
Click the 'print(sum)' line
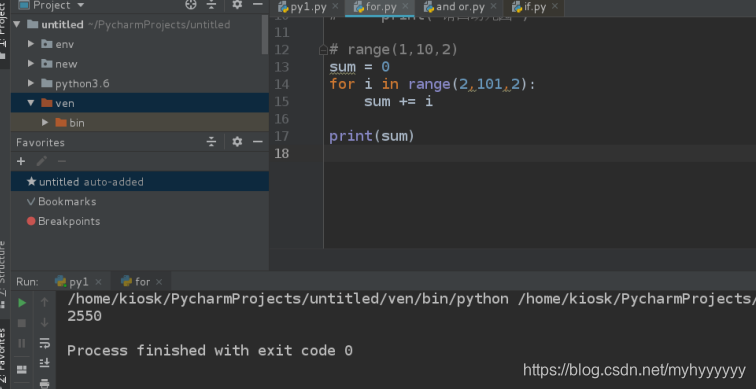(x=372, y=136)
